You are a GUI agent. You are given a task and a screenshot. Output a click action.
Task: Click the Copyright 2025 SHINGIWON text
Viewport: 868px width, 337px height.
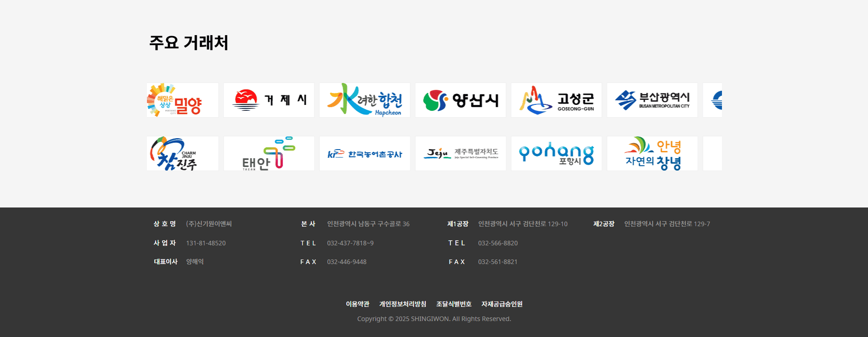coord(434,319)
